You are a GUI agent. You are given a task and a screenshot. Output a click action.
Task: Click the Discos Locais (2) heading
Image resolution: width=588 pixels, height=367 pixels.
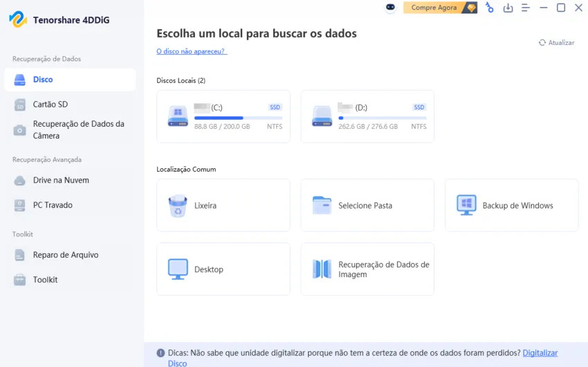[181, 81]
